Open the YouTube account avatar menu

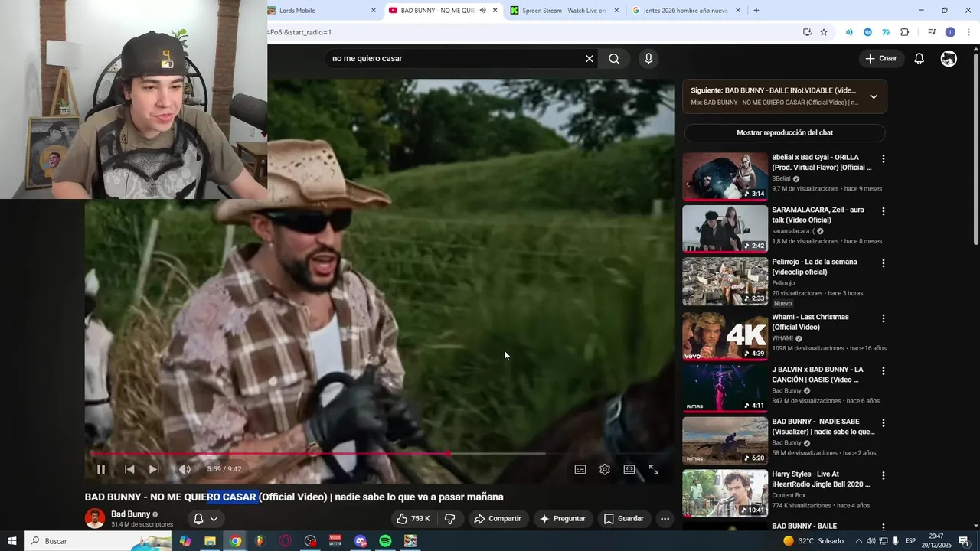coord(949,59)
